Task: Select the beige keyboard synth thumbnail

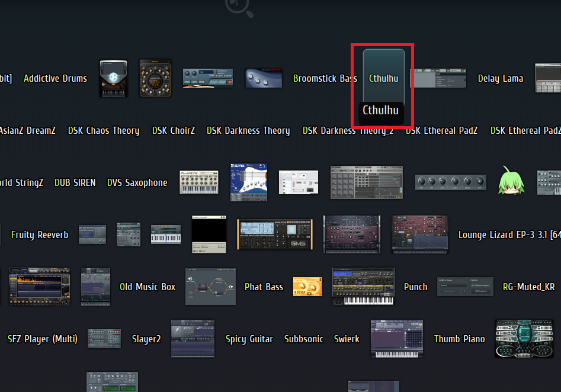Action: 199,182
